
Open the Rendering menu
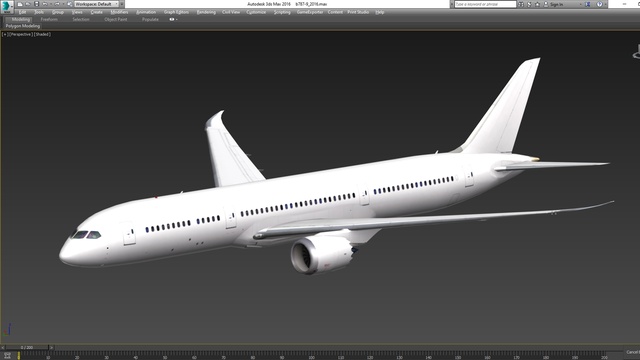(x=206, y=12)
